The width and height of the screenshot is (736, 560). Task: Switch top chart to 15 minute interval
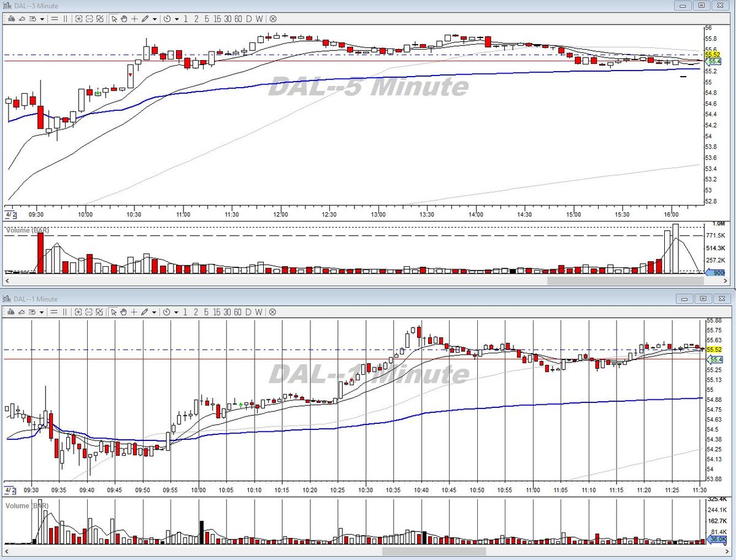217,18
